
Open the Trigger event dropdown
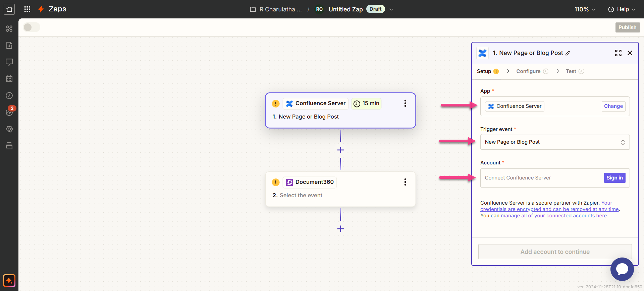click(555, 142)
